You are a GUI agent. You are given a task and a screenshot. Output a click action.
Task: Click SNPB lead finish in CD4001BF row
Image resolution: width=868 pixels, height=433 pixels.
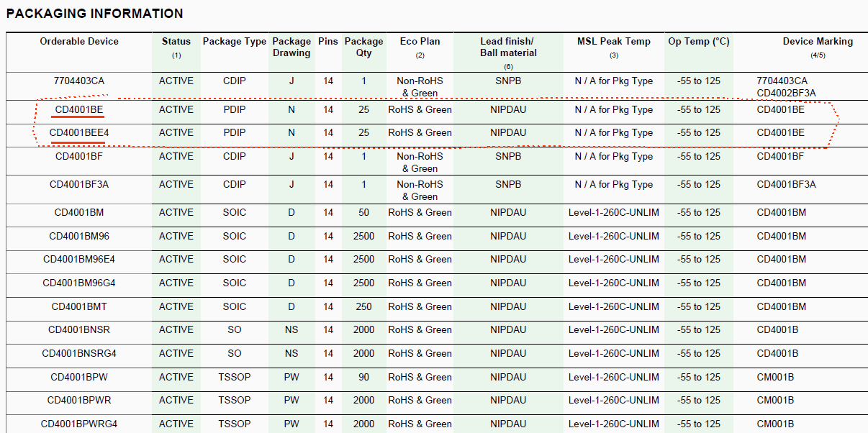pyautogui.click(x=508, y=157)
